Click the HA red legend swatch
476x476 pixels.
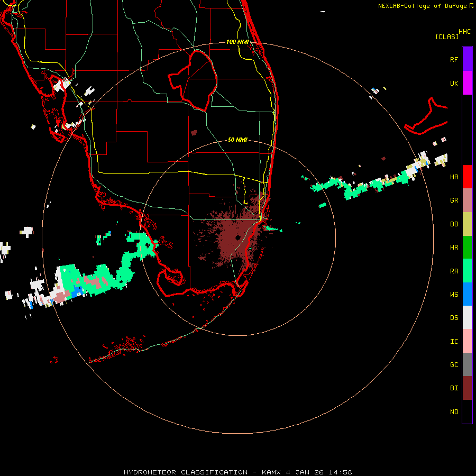point(467,177)
